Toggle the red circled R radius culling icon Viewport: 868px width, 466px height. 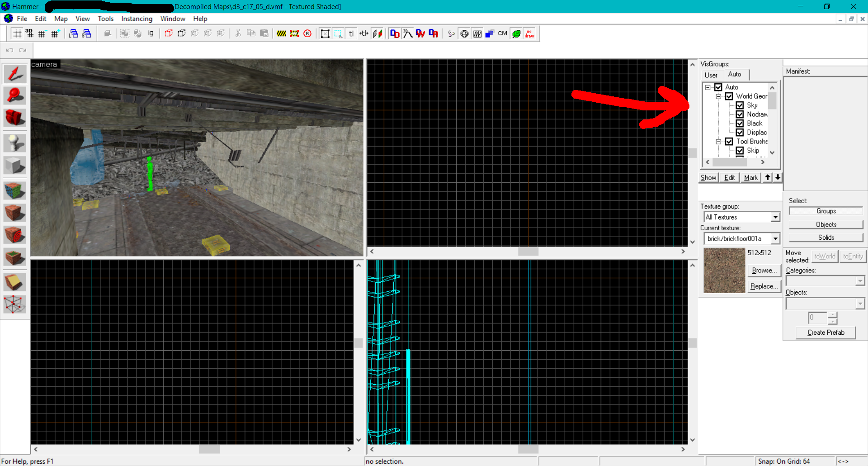point(308,33)
